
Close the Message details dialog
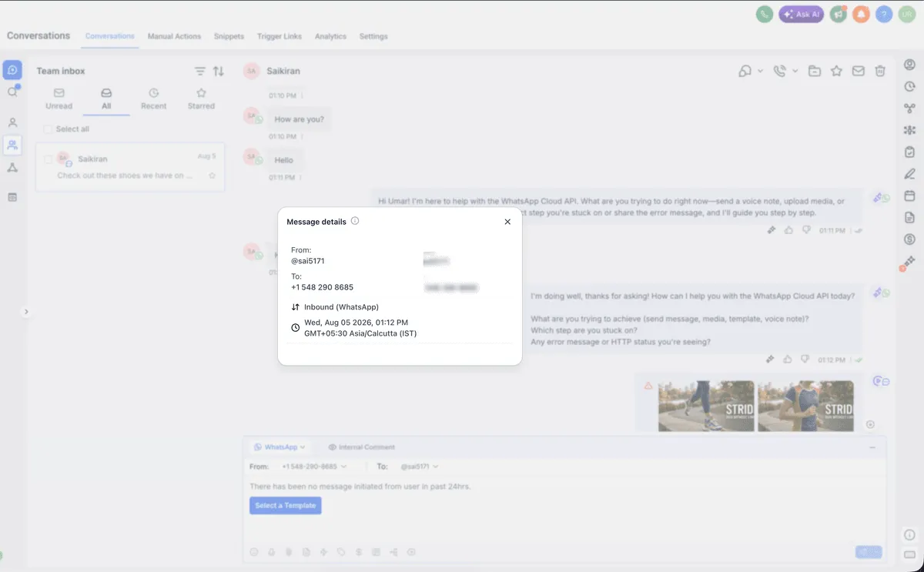(x=507, y=222)
